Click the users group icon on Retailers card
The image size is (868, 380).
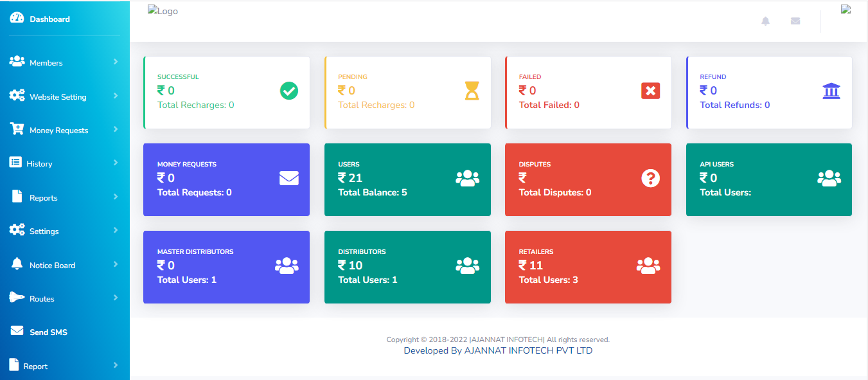(x=648, y=266)
